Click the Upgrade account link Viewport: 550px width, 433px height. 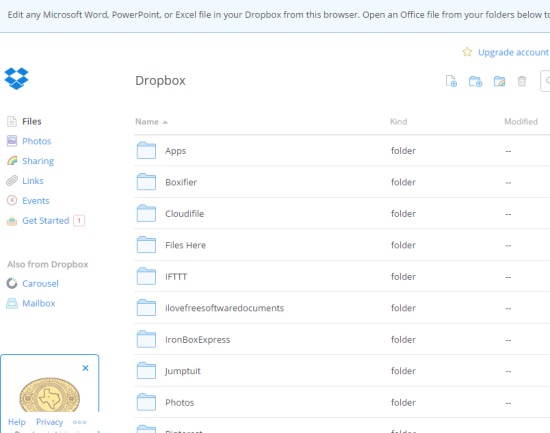pos(513,52)
